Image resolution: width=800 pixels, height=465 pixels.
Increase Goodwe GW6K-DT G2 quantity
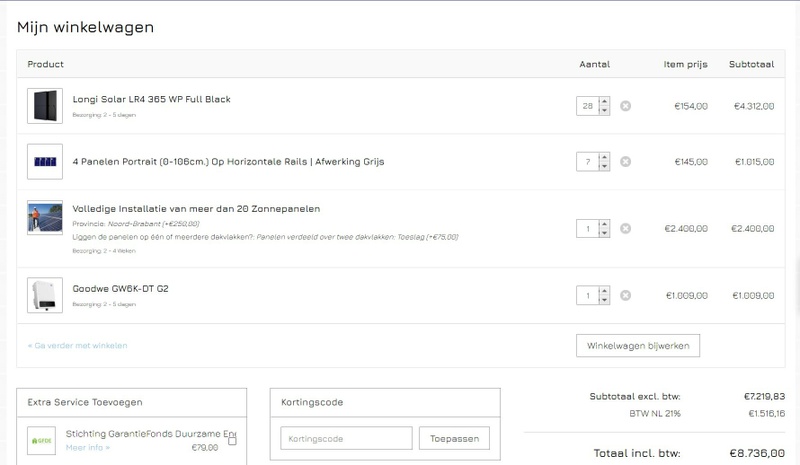coord(604,291)
